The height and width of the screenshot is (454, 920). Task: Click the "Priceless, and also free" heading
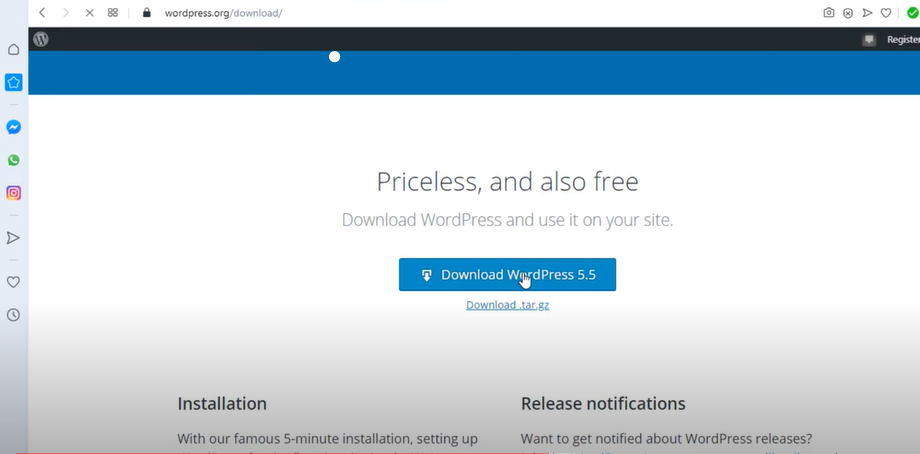(508, 182)
